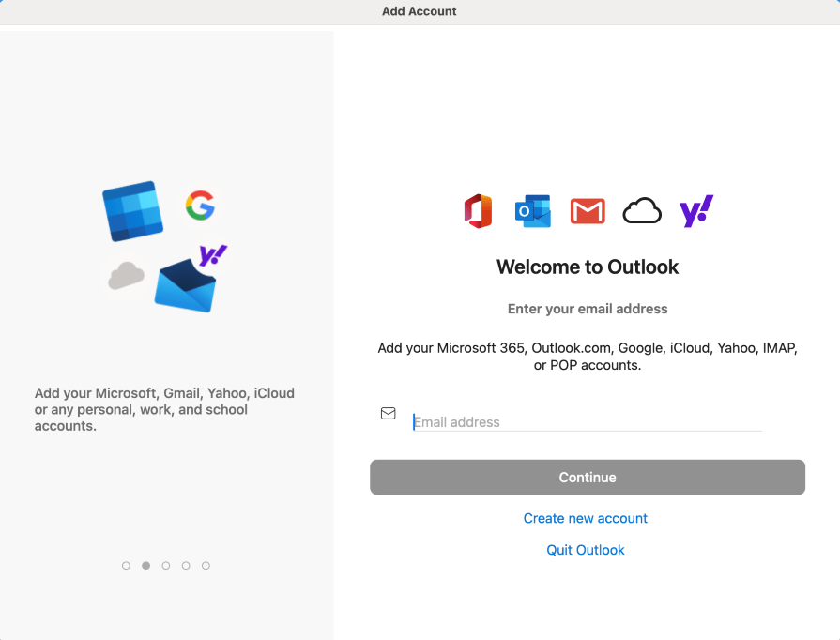Click the envelope icon beside the email field
The image size is (840, 640).
(388, 413)
